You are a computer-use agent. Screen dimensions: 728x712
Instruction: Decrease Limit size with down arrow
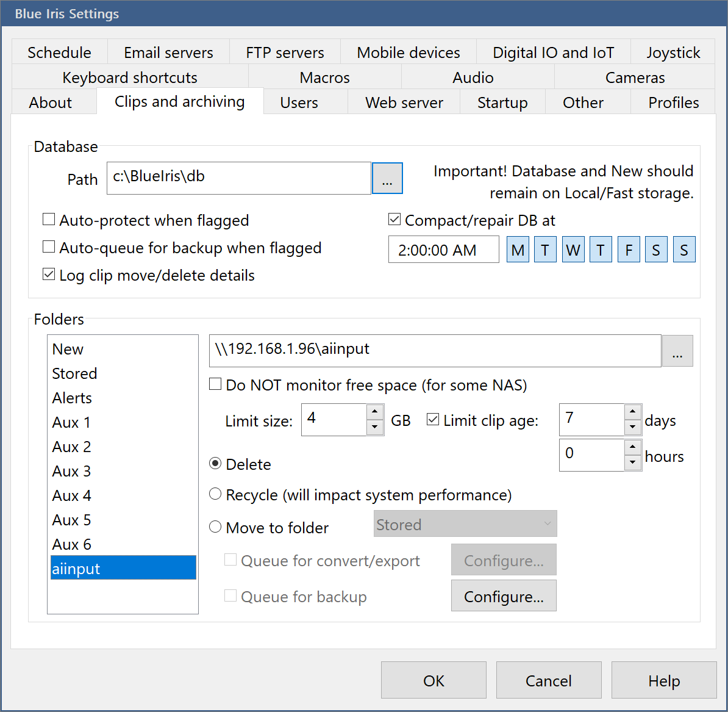pos(375,427)
